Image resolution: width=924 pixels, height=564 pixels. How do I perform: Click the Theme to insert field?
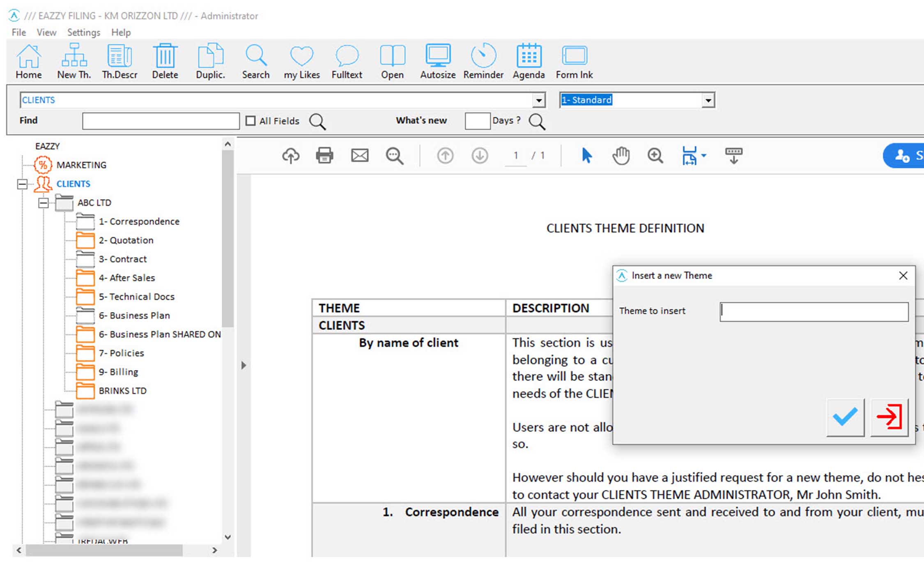tap(814, 312)
